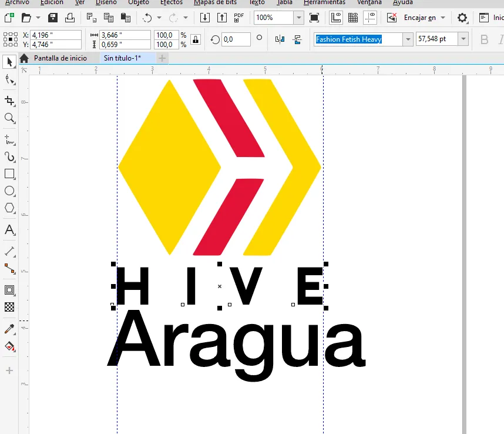Screen dimensions: 504x434
Task: Open the Open-file dropdown arrow
Action: pos(38,18)
